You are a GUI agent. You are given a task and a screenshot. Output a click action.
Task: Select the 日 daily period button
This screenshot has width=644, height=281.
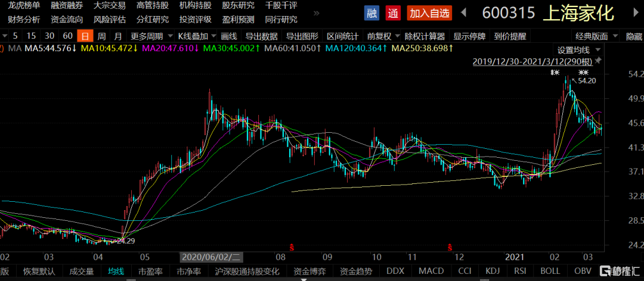click(x=85, y=36)
